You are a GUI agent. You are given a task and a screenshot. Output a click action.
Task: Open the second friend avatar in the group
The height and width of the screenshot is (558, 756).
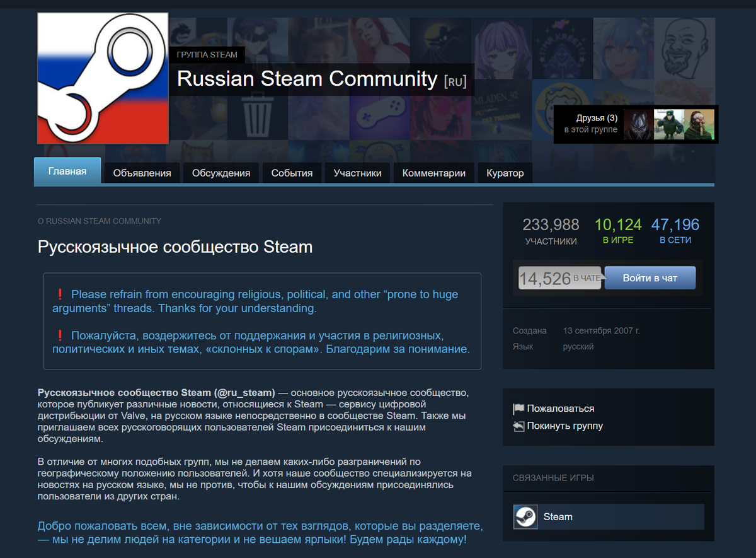tap(669, 124)
